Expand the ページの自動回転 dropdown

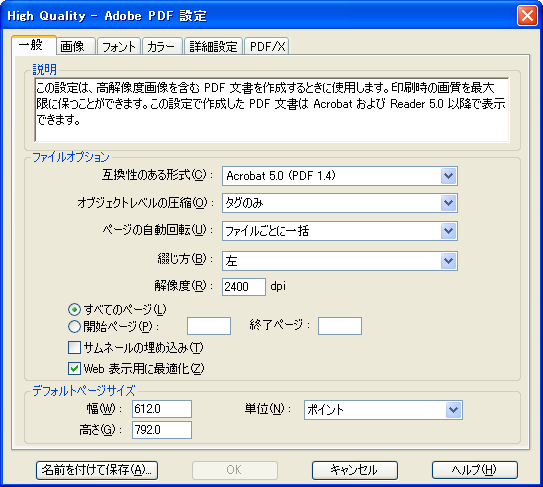340,231
